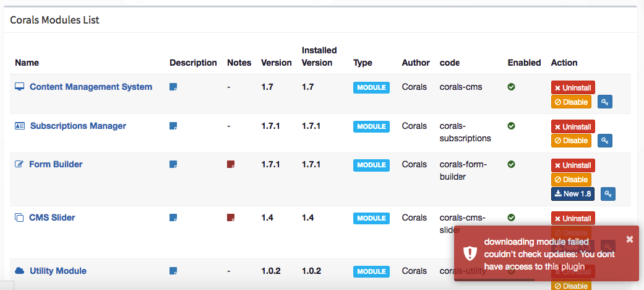Viewport: 644px width, 290px height.
Task: Disable the Subscriptions Manager module
Action: pos(571,141)
